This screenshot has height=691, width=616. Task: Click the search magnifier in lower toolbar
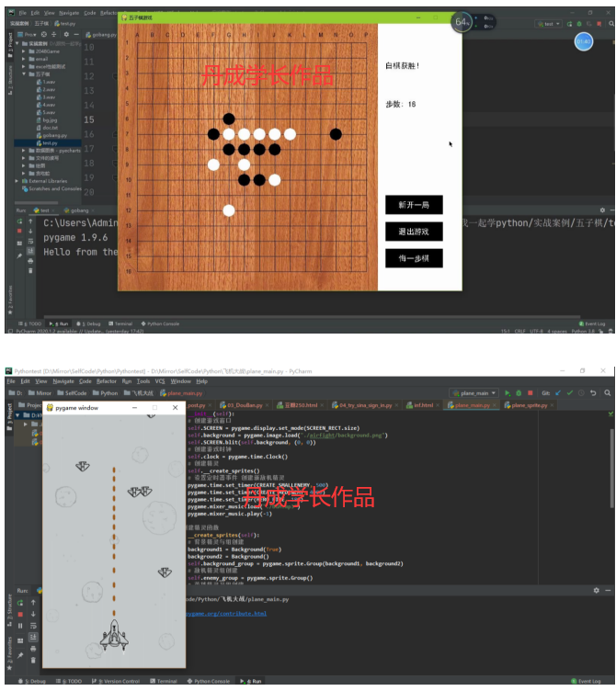pyautogui.click(x=607, y=392)
